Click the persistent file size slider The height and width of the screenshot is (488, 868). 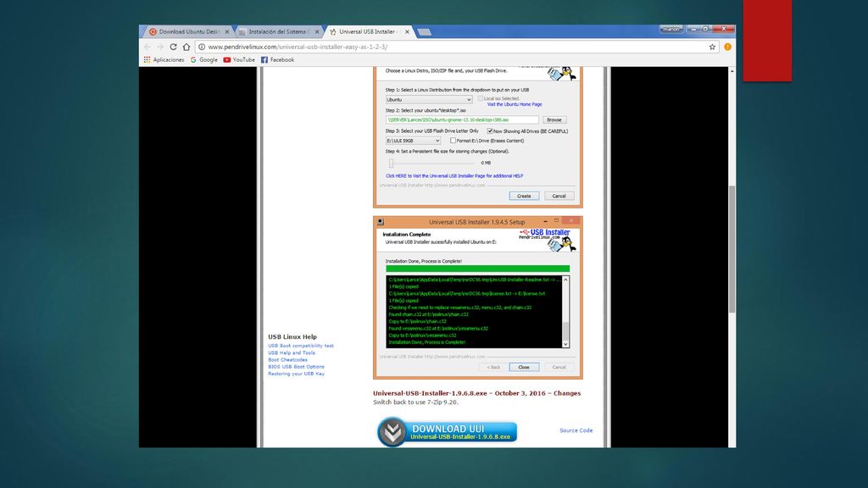click(391, 163)
